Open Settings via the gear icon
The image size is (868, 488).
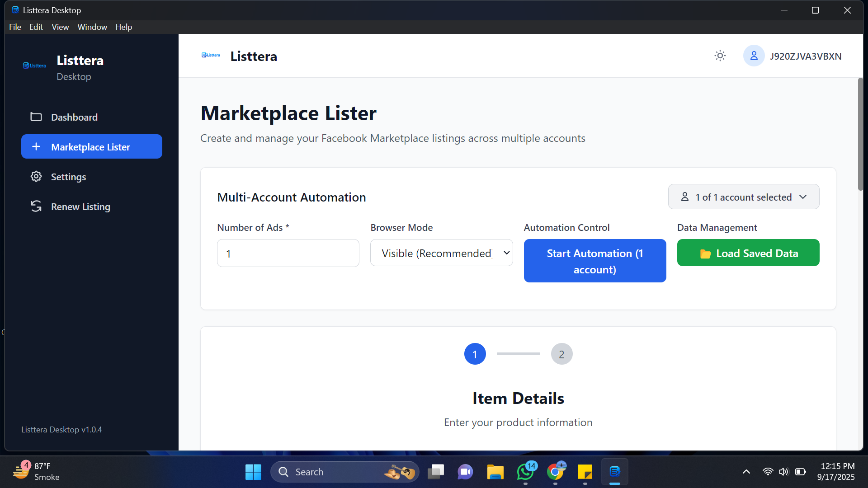[x=36, y=177]
